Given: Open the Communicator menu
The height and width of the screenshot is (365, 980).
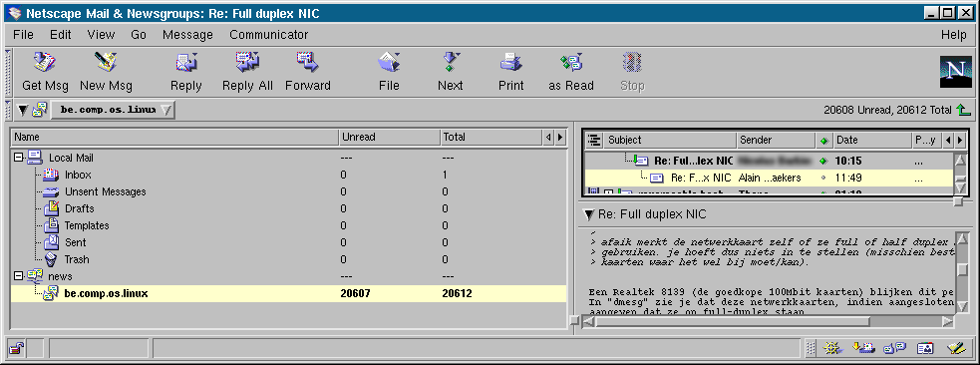Looking at the screenshot, I should pyautogui.click(x=269, y=35).
